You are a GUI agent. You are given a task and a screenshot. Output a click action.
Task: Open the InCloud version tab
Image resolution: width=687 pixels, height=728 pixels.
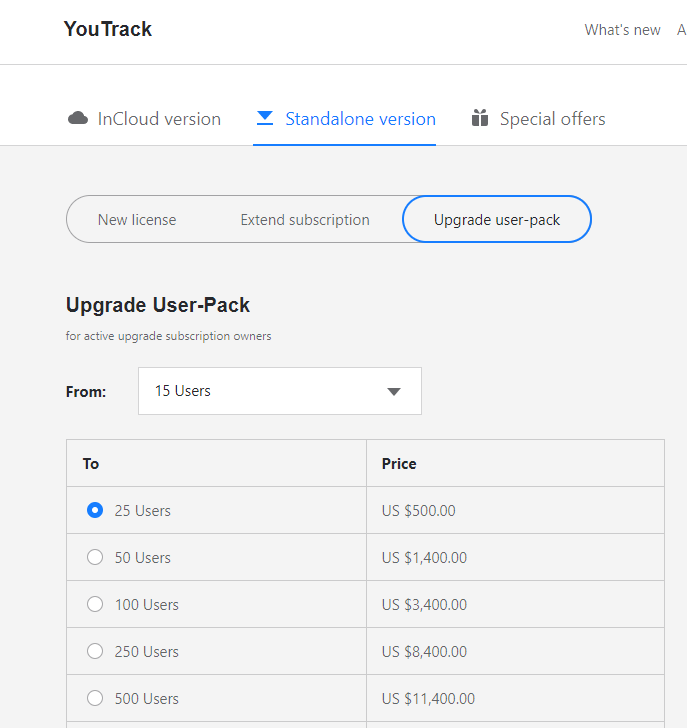point(158,119)
